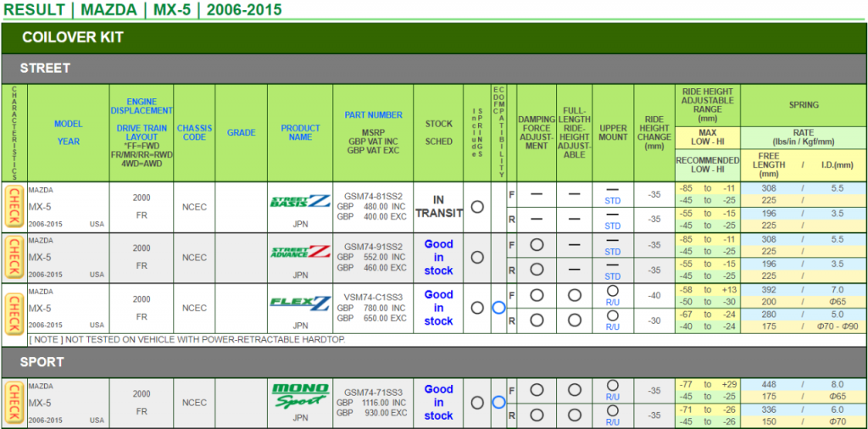Click the SPORT section header
The width and height of the screenshot is (868, 429).
pyautogui.click(x=433, y=362)
